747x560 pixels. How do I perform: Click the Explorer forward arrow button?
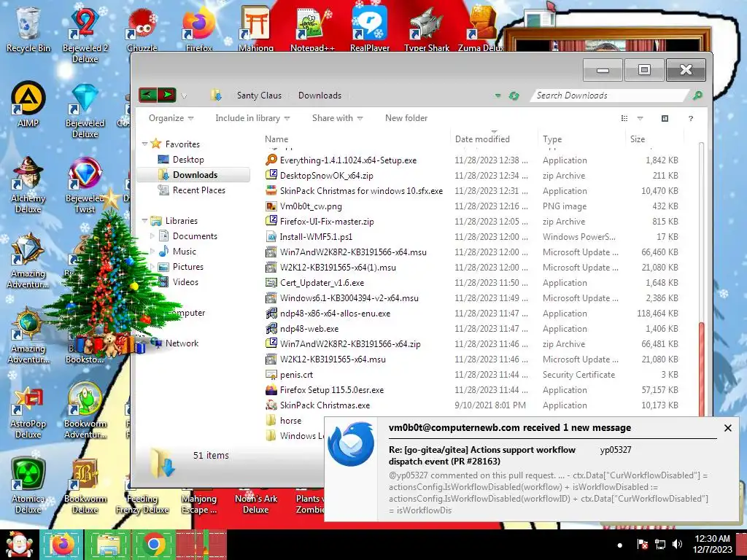click(167, 96)
